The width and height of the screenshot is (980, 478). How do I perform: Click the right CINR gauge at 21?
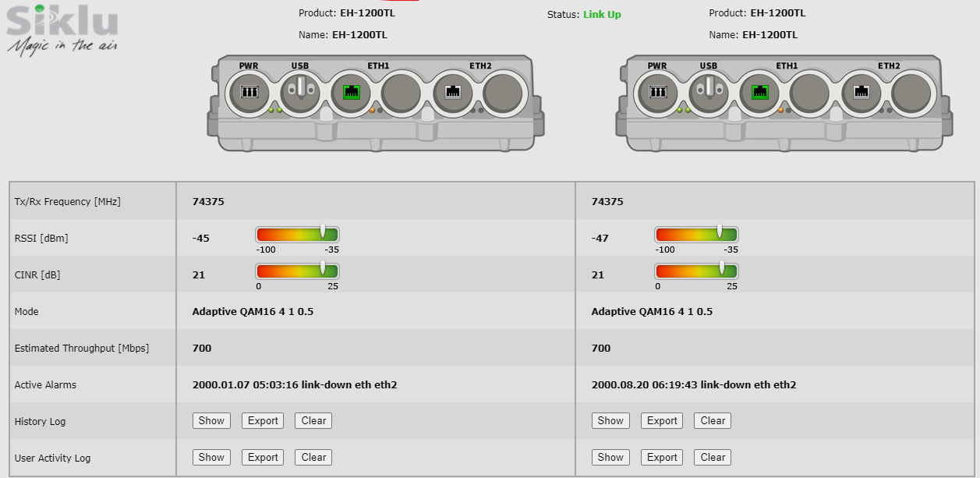coord(696,271)
